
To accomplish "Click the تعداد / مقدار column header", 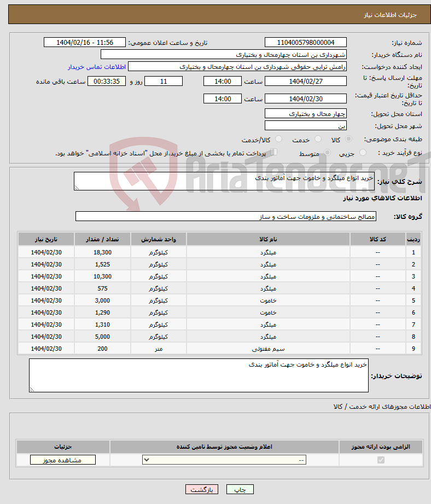I will (102, 239).
